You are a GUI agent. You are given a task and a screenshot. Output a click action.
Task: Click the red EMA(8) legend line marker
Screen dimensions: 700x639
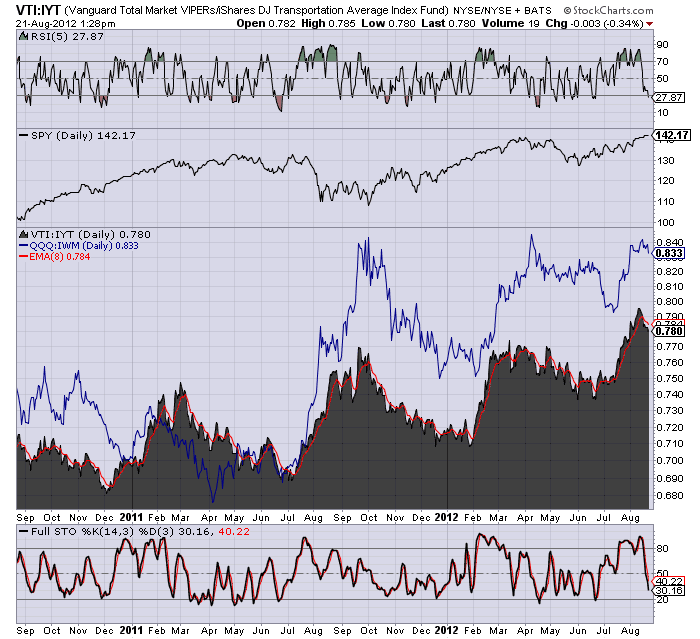24,256
